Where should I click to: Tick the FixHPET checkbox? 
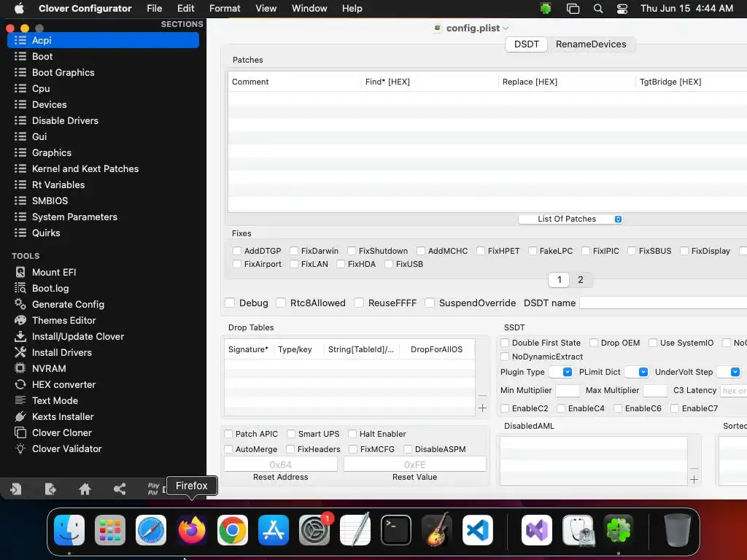point(481,251)
